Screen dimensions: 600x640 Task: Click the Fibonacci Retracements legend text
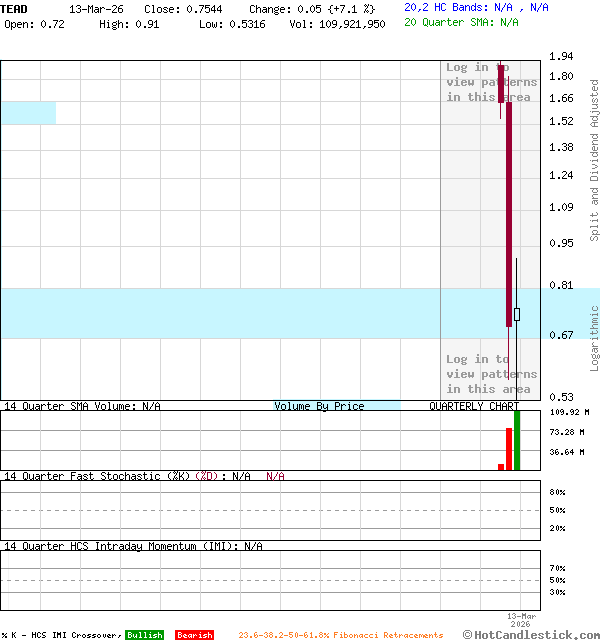(x=340, y=635)
